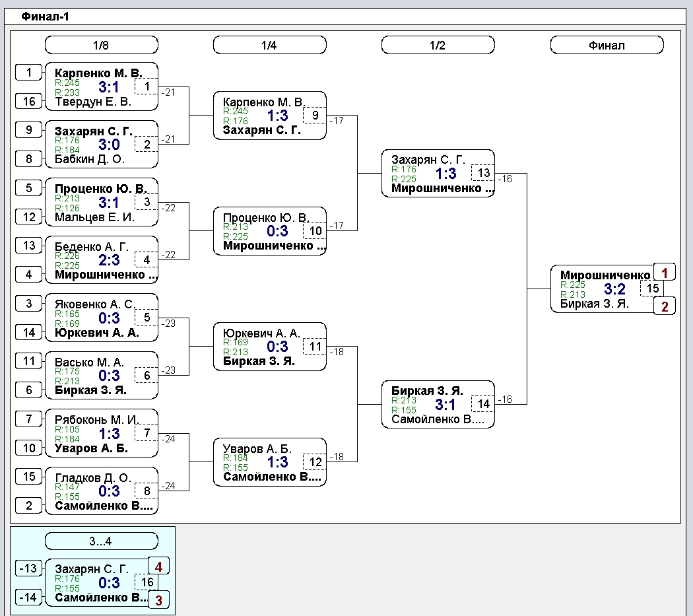Click seed box 6 beside Биркая
Viewport: 693px width, 616px height.
(29, 390)
